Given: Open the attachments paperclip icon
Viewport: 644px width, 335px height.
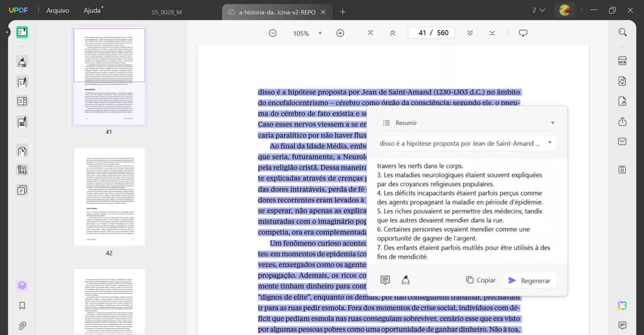Looking at the screenshot, I should click(22, 325).
